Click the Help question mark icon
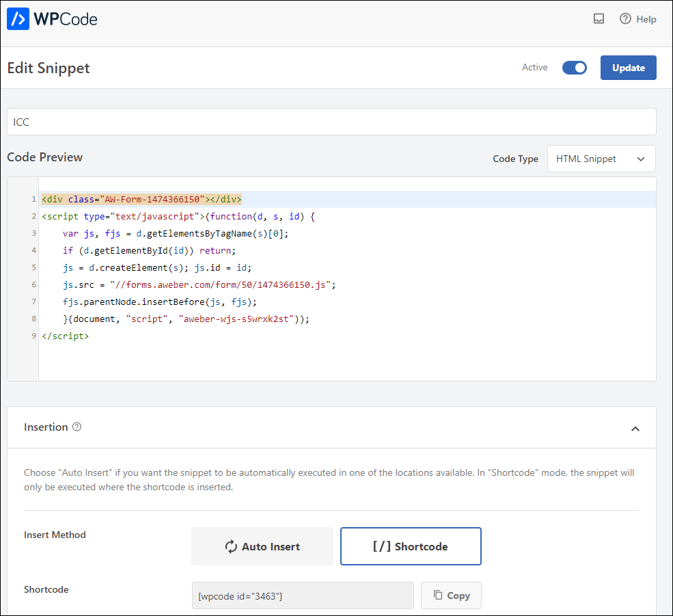The width and height of the screenshot is (673, 616). (626, 18)
